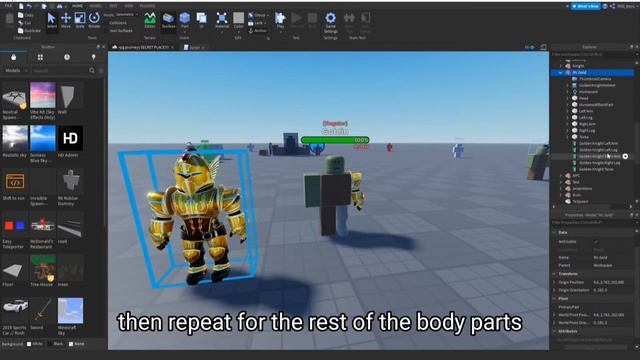Open the FILE menu

8,6
